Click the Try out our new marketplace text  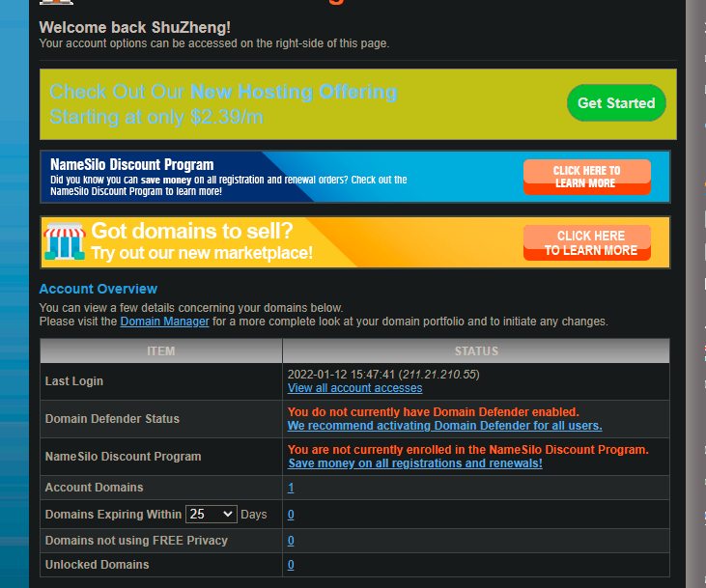tap(202, 253)
